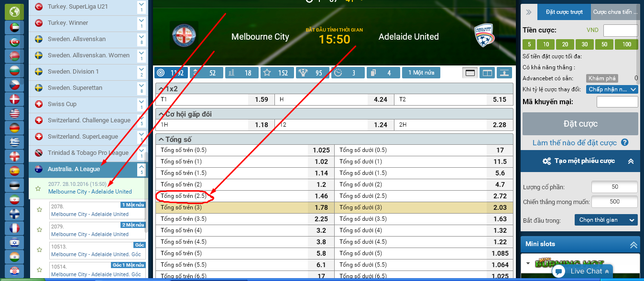Click the Chiến thắng mong muốn field
This screenshot has height=281, width=644.
614,202
